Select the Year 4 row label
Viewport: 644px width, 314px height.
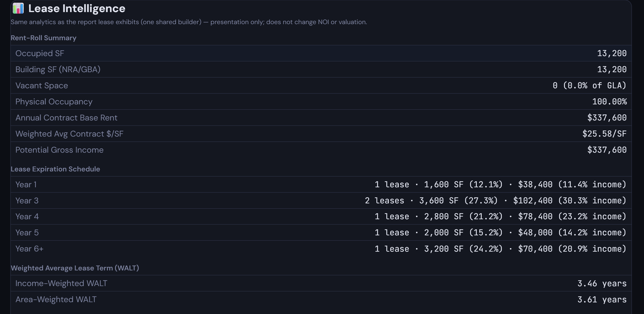coord(27,217)
